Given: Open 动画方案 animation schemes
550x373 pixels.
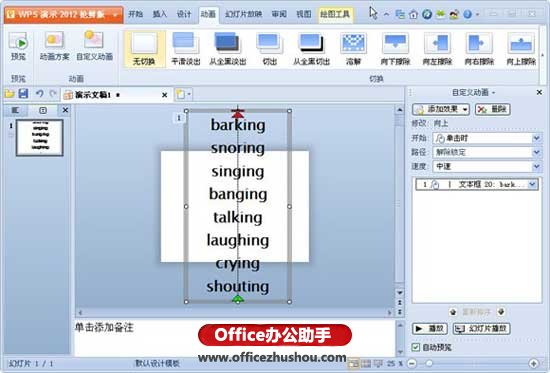Looking at the screenshot, I should (54, 46).
